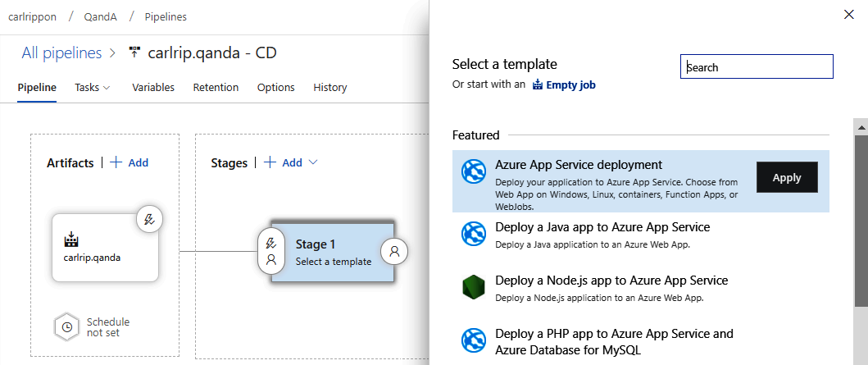This screenshot has width=868, height=365.
Task: Open the Variables tab
Action: [153, 88]
